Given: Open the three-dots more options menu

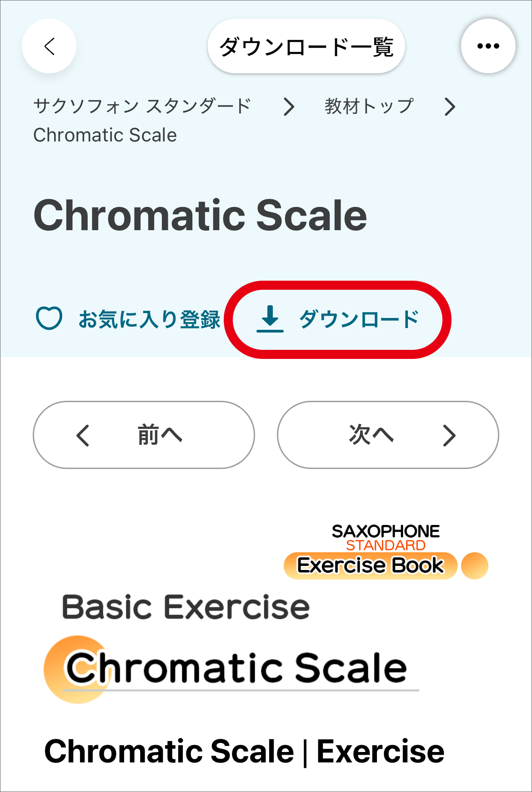Looking at the screenshot, I should 488,46.
